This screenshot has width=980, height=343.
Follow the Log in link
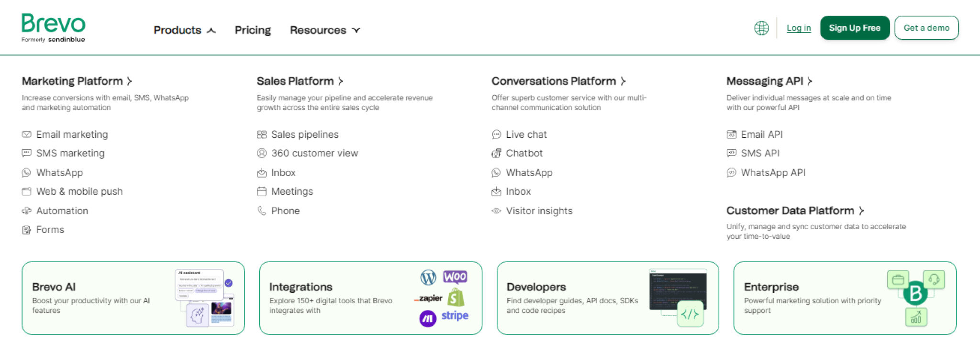[798, 28]
